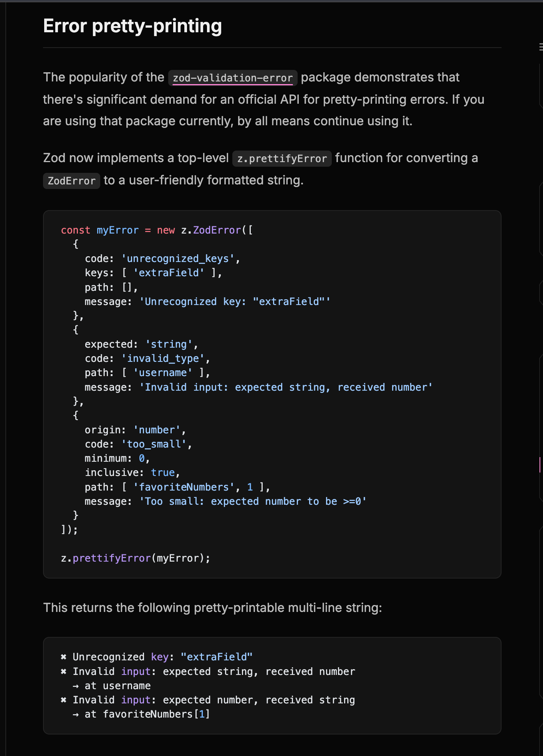Click the pink active outline marker
This screenshot has height=756, width=543.
pos(540,464)
